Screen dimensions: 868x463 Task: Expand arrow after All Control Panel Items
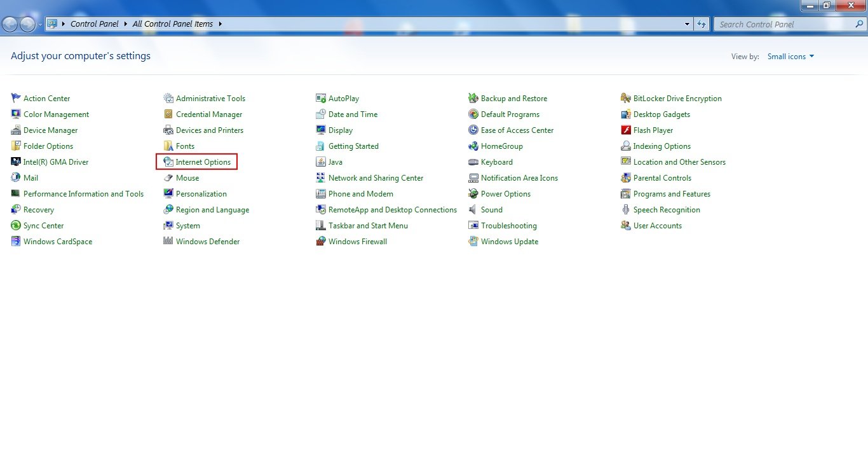[220, 24]
